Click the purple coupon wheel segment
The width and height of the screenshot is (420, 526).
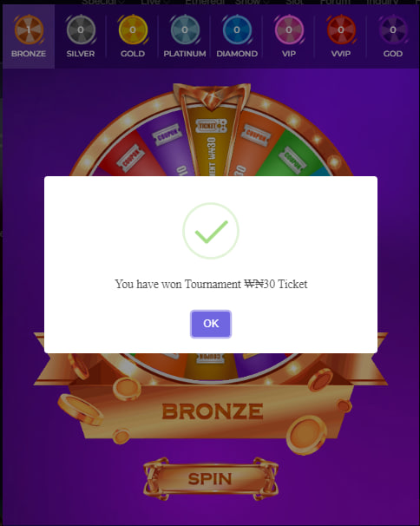pyautogui.click(x=167, y=146)
